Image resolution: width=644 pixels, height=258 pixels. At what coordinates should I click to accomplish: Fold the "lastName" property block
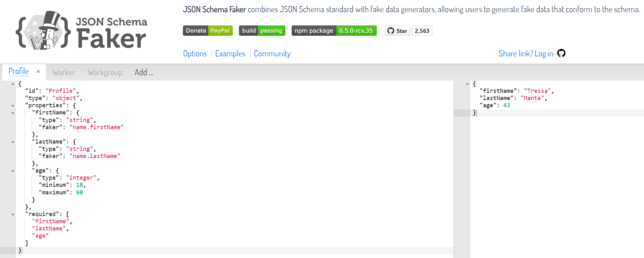click(13, 142)
